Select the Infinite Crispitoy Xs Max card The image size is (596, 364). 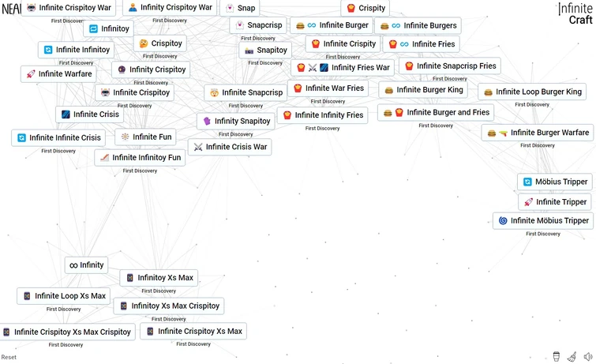point(193,332)
